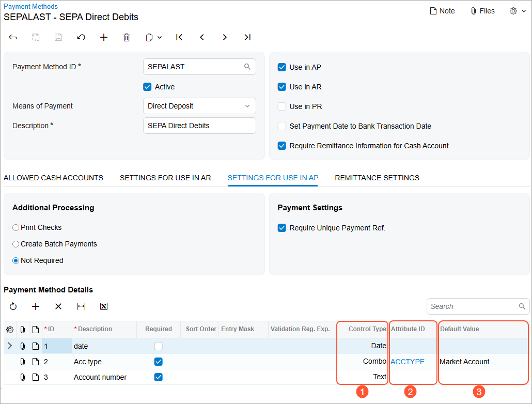This screenshot has width=532, height=404.
Task: Click the Market Account default value cell
Action: coord(483,362)
